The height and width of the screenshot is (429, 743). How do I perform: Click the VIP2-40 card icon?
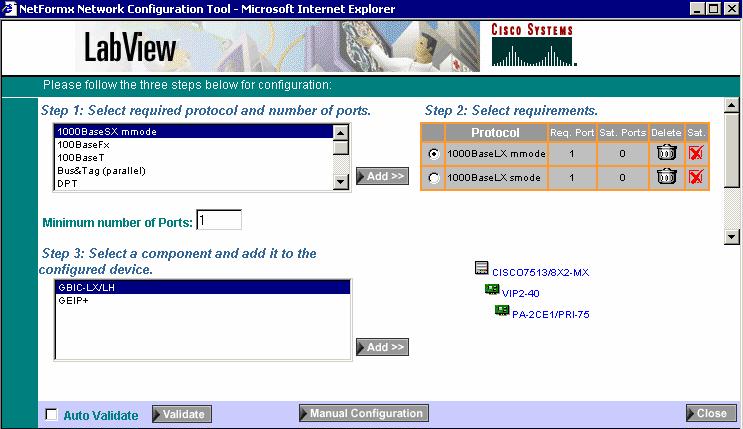click(492, 291)
